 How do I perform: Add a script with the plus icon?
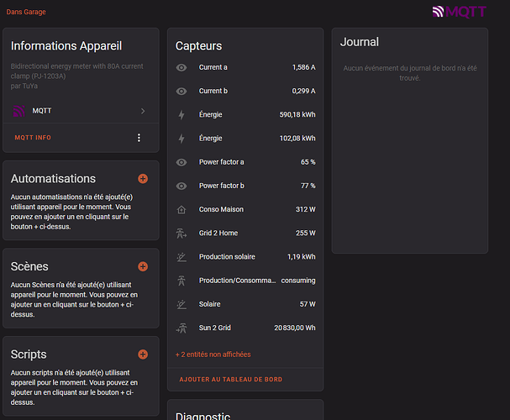click(x=143, y=354)
